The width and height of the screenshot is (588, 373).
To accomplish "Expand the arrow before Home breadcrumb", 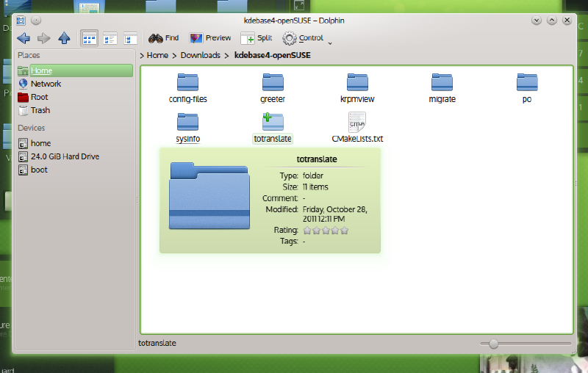I will click(142, 56).
